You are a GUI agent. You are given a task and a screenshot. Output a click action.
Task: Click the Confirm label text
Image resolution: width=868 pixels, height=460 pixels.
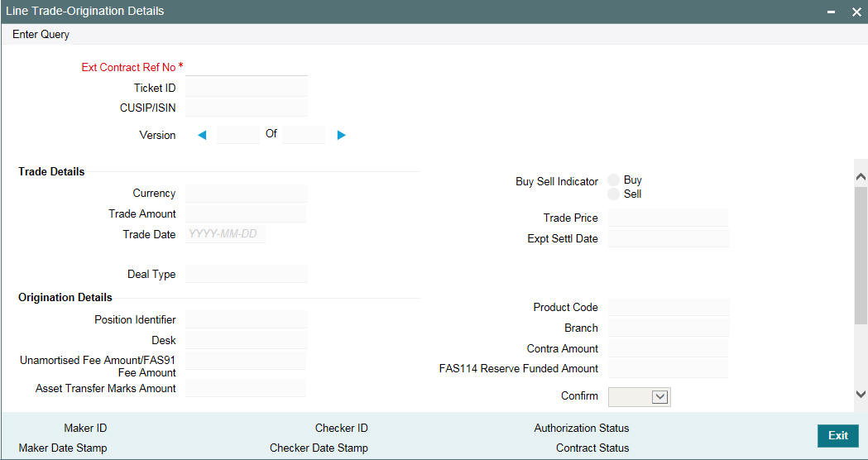(579, 395)
